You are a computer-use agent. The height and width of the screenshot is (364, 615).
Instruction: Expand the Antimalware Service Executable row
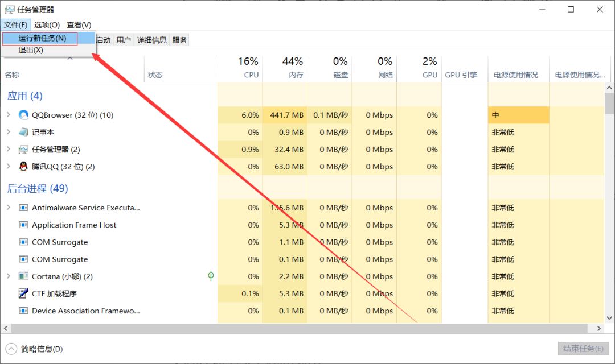pos(9,208)
